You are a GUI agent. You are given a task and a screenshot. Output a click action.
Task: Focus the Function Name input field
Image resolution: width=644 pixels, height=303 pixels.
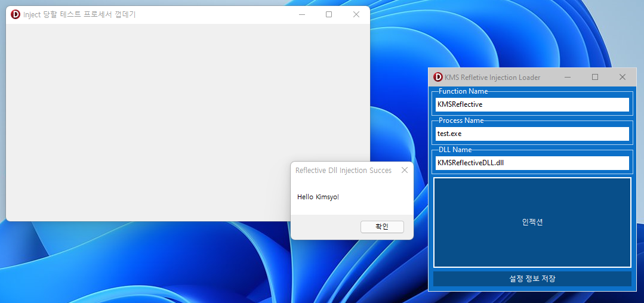coord(532,104)
